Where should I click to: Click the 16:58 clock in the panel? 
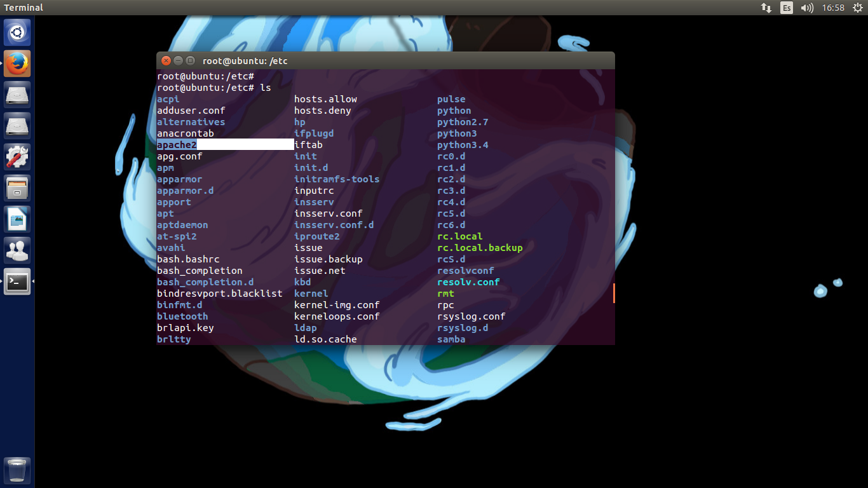point(833,8)
